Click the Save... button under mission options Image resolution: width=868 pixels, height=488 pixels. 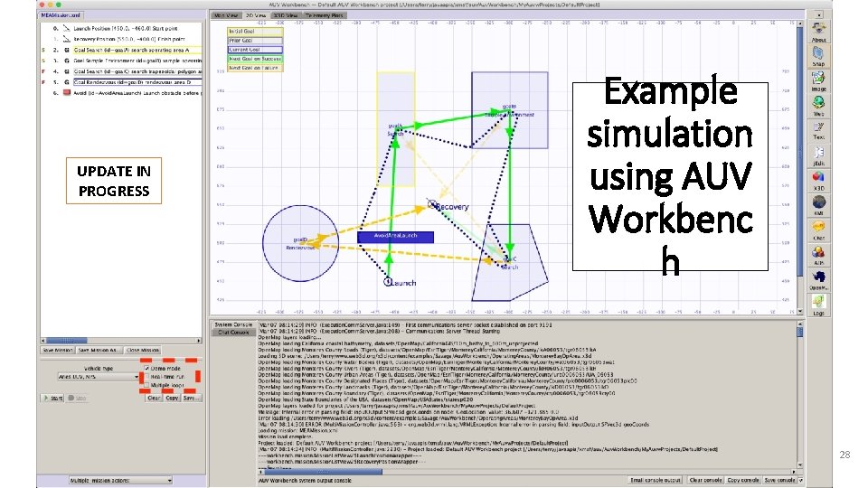click(190, 398)
